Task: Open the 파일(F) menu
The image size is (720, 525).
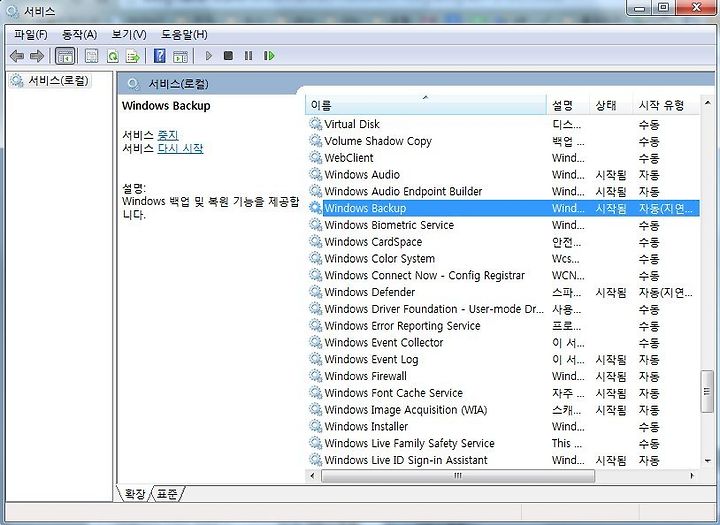Action: [31, 34]
